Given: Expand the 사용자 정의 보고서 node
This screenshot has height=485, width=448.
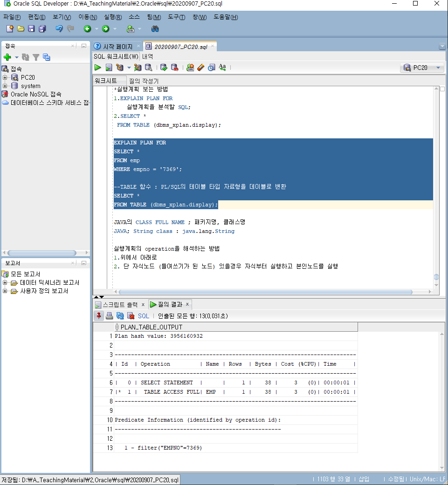Looking at the screenshot, I should point(5,291).
